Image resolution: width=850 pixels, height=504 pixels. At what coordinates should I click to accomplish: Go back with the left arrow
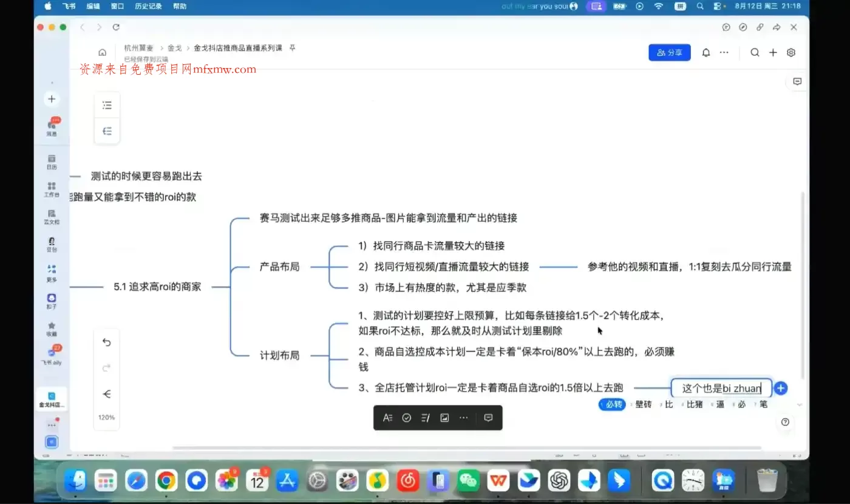83,27
